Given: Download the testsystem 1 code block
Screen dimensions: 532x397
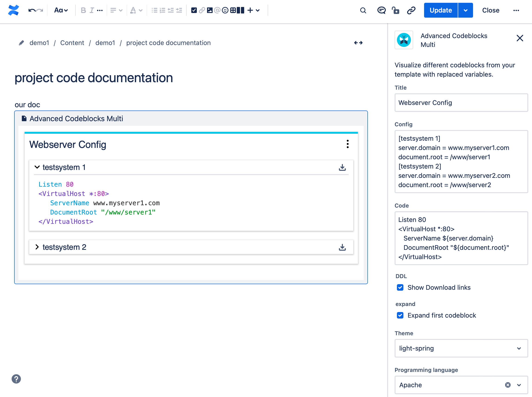Looking at the screenshot, I should click(342, 167).
